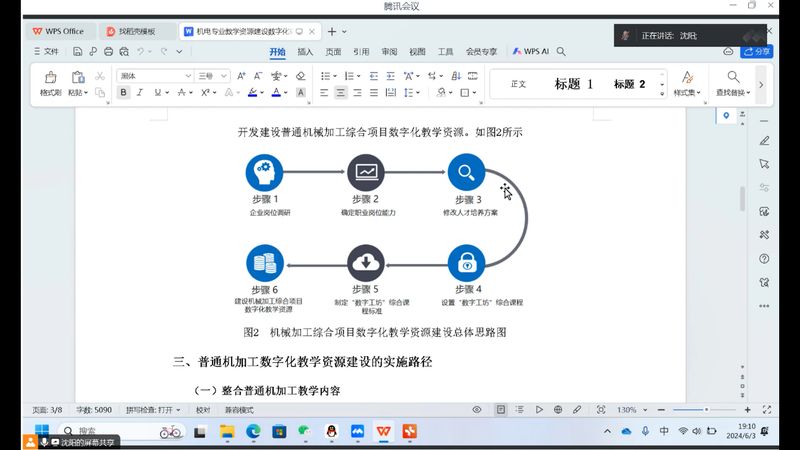The width and height of the screenshot is (800, 450).
Task: Click the Format Painter icon
Action: 50,78
